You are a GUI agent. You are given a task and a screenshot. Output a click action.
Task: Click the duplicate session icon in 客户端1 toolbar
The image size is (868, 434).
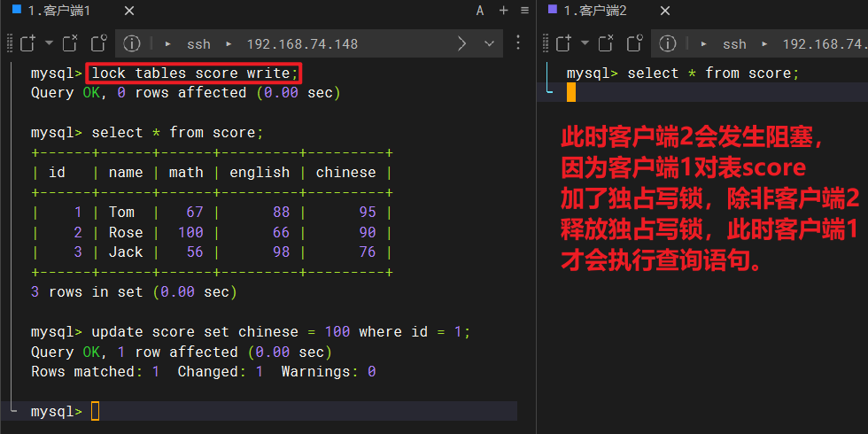[98, 43]
